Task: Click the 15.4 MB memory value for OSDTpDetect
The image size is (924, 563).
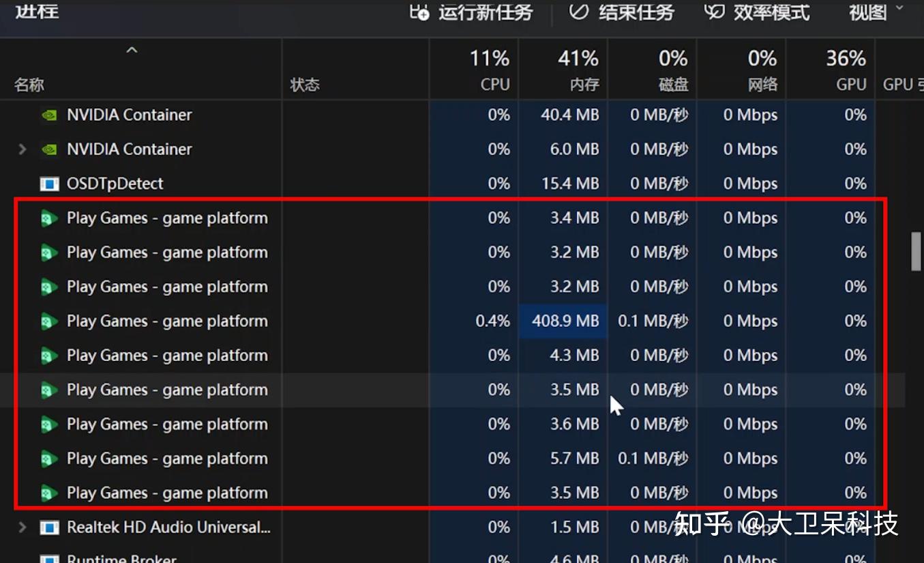Action: [x=570, y=184]
